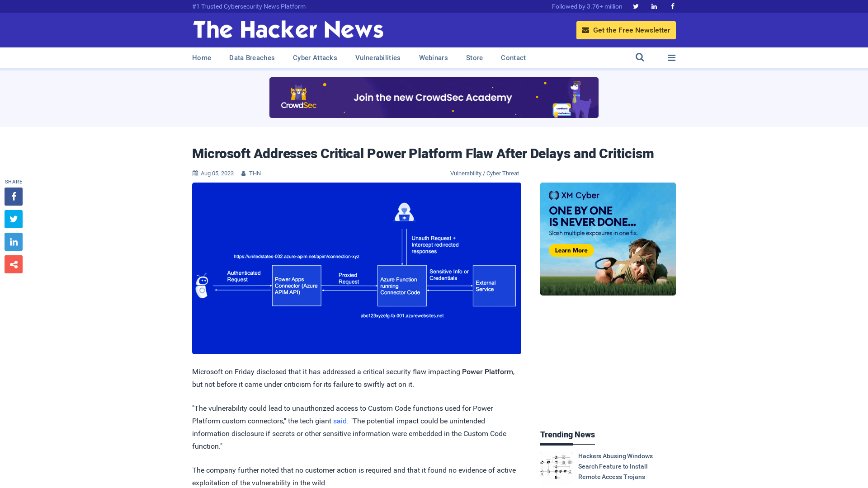Click the Get the Free Newsletter button
This screenshot has height=488, width=868.
626,30
